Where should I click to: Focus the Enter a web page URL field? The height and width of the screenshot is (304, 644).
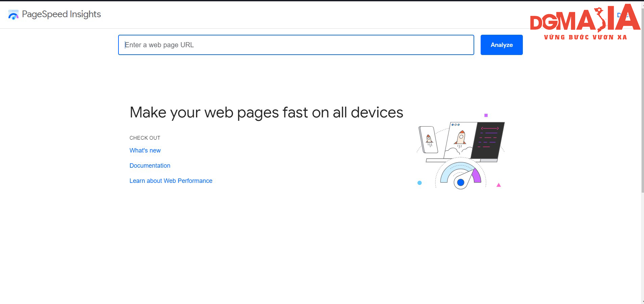(296, 45)
